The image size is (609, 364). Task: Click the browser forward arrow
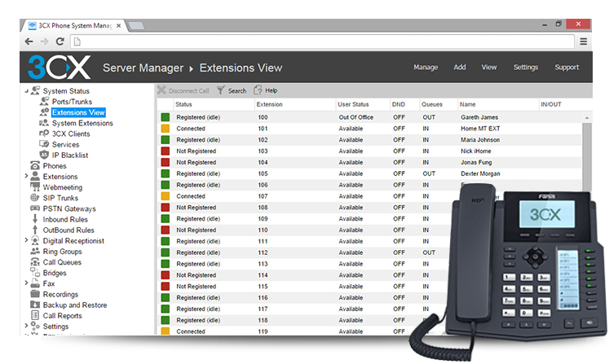pyautogui.click(x=44, y=42)
